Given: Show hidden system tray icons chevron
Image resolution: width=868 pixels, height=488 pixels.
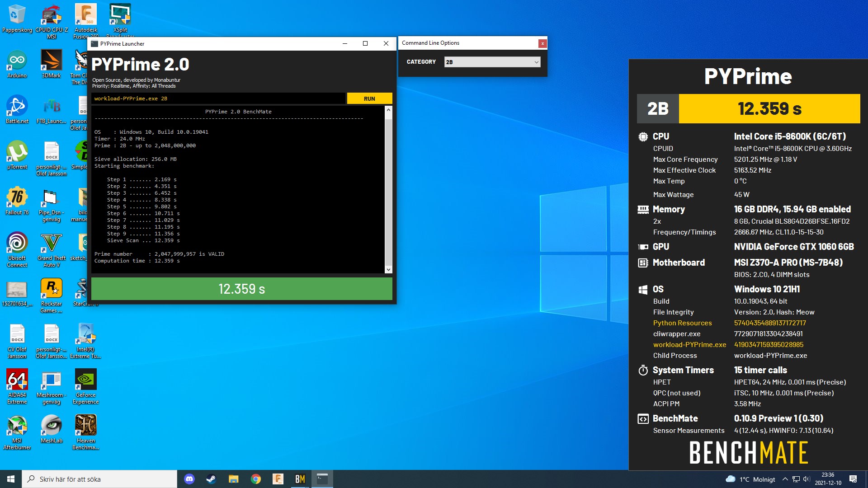Looking at the screenshot, I should [785, 479].
